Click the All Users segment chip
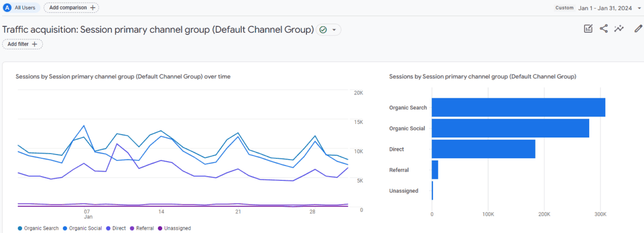Screen dimensions: 644x233 [x=21, y=8]
